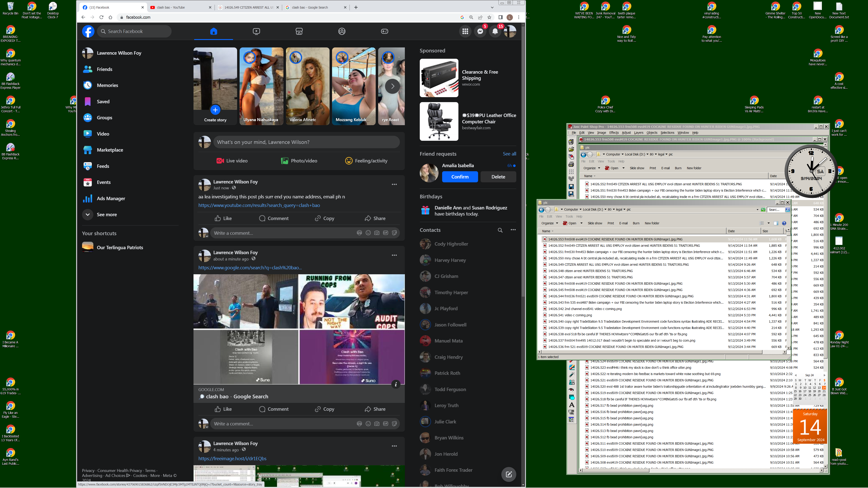Go to Facebook Marketplace tab icon

(299, 31)
